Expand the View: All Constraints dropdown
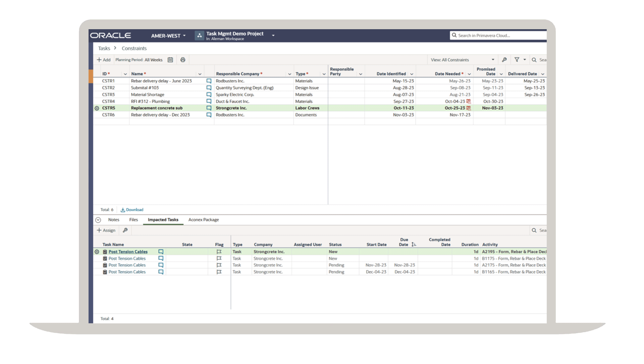Viewport: 644px width, 364px height. pyautogui.click(x=493, y=60)
